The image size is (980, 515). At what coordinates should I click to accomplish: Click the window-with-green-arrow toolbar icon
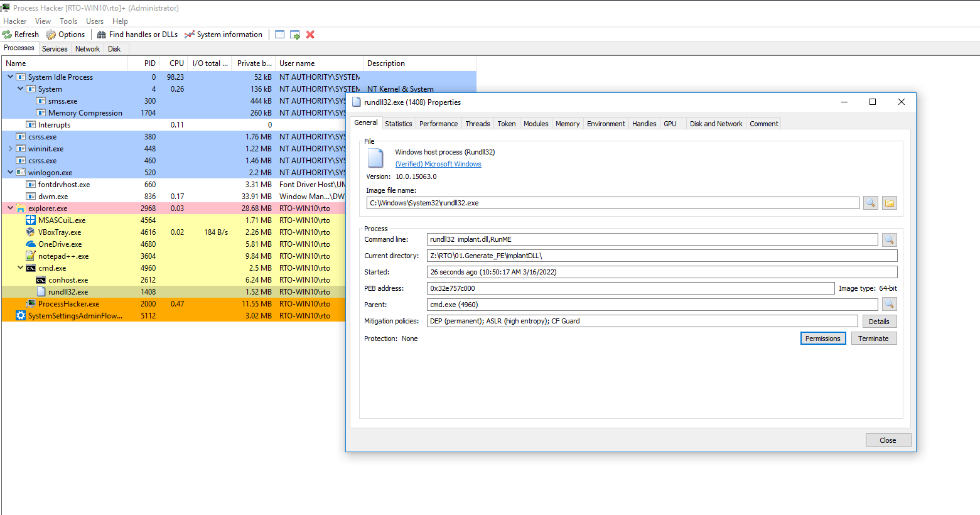[295, 35]
